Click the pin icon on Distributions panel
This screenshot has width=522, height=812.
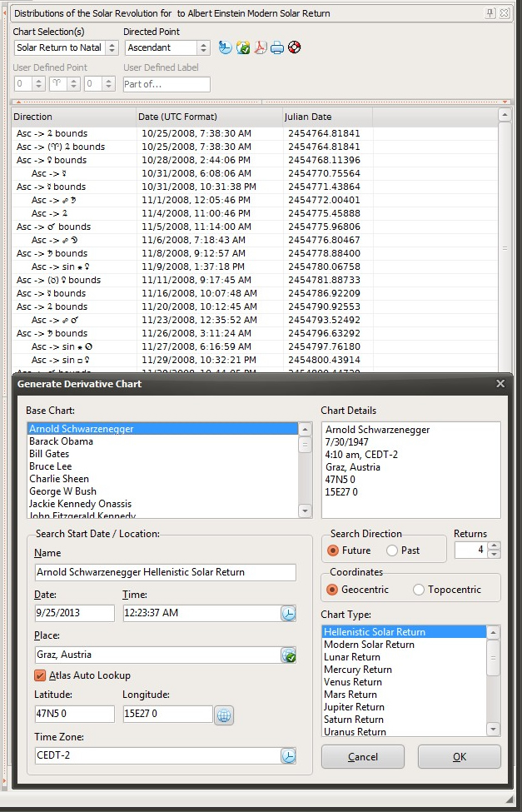(490, 13)
